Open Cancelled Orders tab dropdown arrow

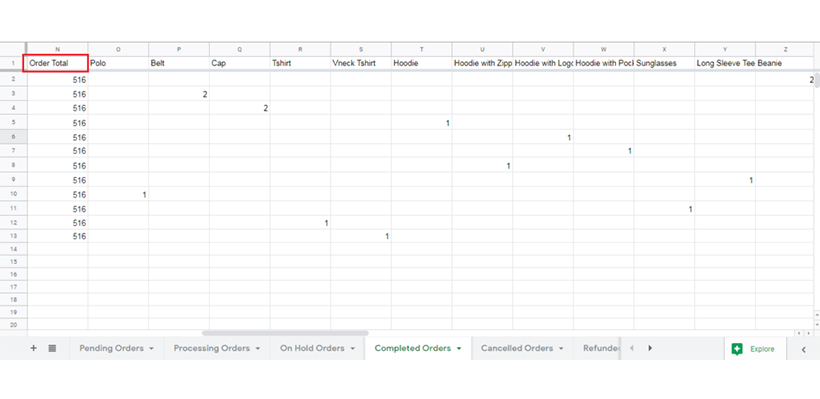coord(561,348)
